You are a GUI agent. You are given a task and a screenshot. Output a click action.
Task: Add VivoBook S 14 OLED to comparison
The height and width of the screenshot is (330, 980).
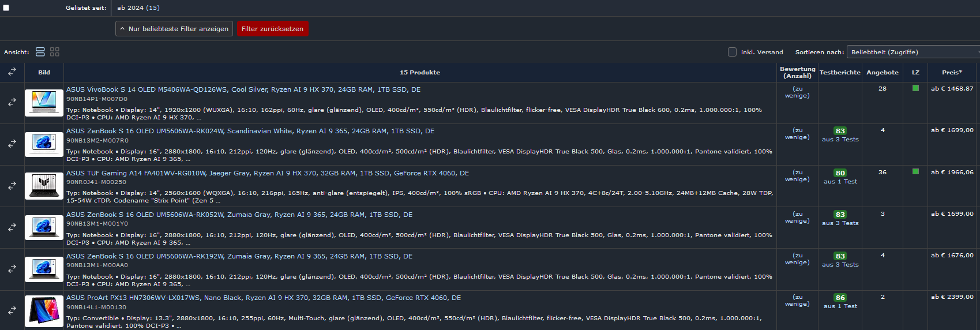tap(12, 102)
